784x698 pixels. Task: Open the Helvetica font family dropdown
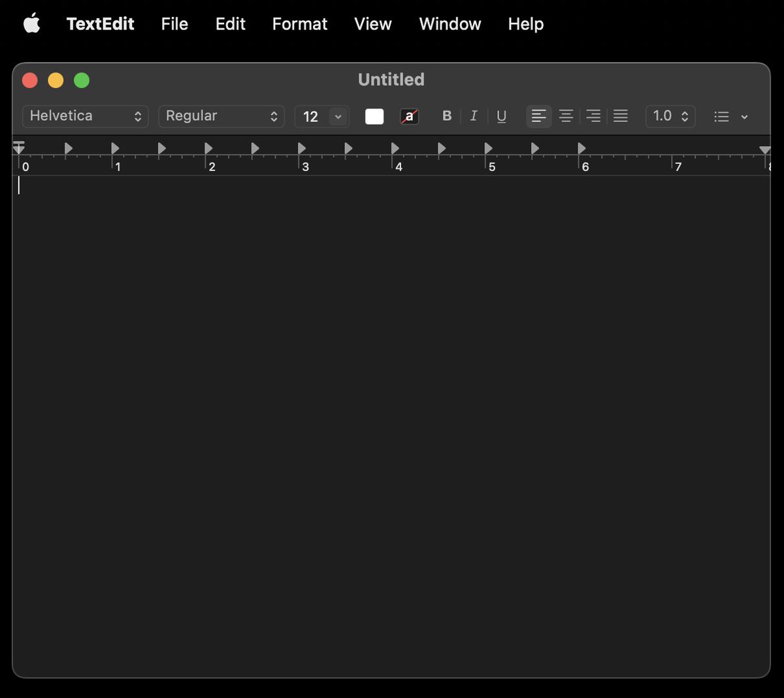pos(86,116)
